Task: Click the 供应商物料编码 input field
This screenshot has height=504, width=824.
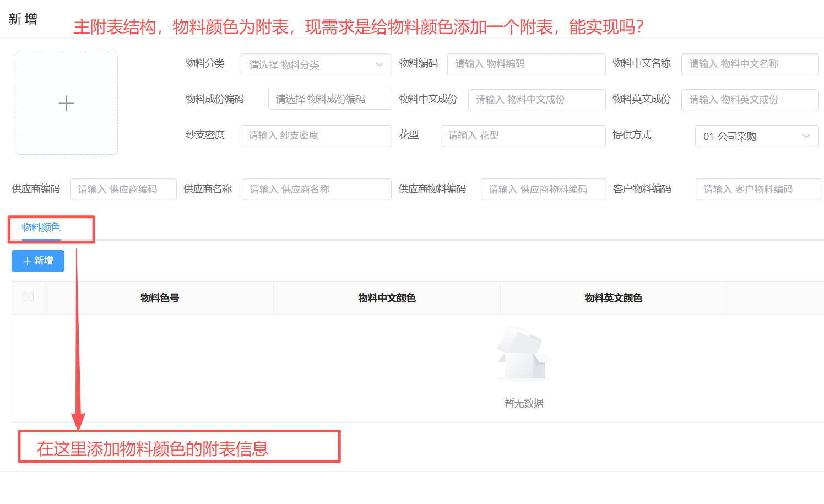Action: pyautogui.click(x=543, y=189)
